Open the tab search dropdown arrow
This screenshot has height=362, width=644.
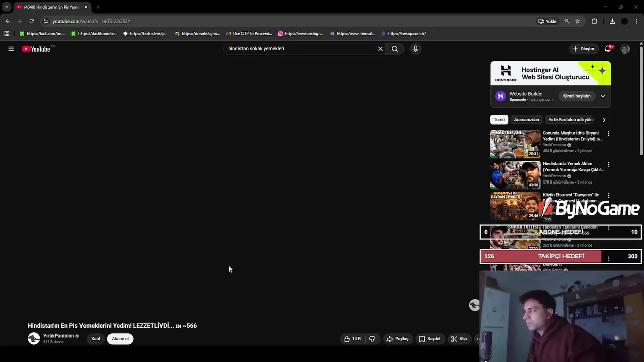click(x=7, y=7)
